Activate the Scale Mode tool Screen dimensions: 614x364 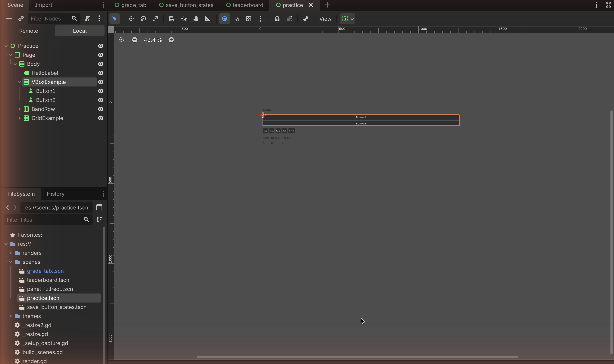click(155, 19)
